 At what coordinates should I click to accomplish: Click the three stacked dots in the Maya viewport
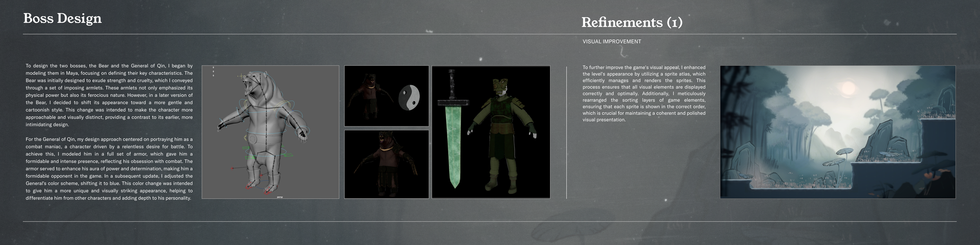(x=213, y=71)
